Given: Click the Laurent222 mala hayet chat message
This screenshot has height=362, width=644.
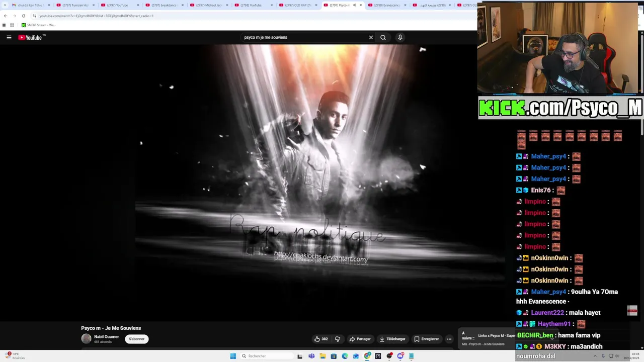Looking at the screenshot, I should (558, 313).
